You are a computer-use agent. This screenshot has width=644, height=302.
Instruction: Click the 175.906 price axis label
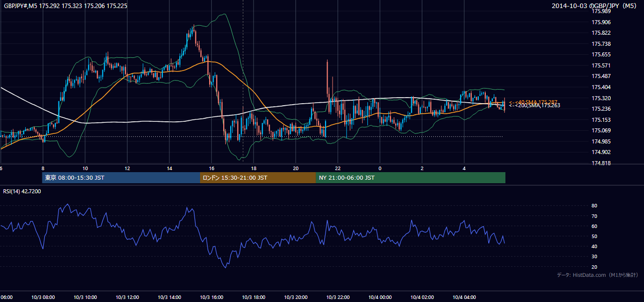[x=601, y=22]
